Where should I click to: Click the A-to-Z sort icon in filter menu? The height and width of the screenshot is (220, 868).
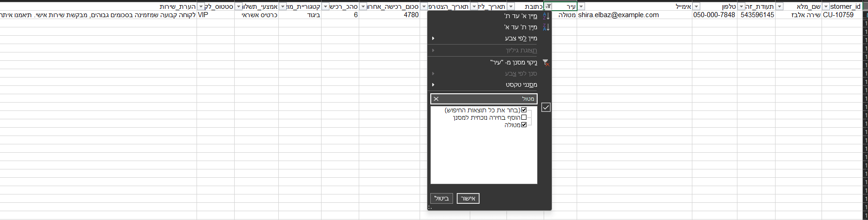(546, 16)
